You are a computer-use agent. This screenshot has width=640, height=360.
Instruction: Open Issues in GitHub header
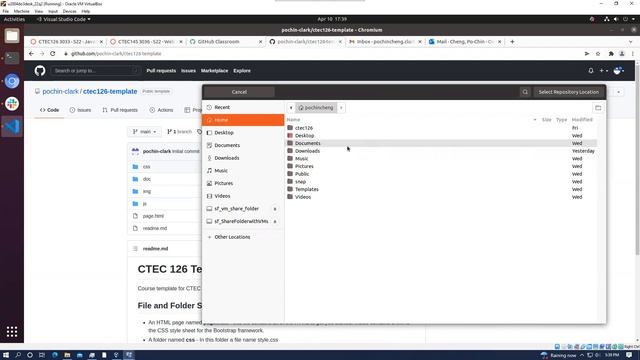pos(188,71)
